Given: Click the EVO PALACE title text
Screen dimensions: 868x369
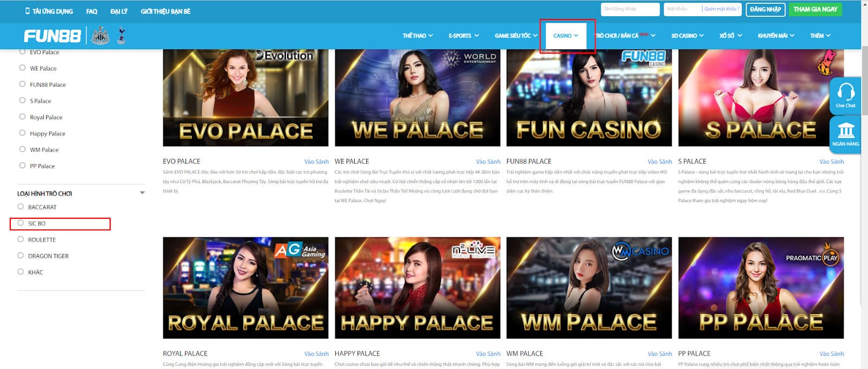Looking at the screenshot, I should click(181, 161).
